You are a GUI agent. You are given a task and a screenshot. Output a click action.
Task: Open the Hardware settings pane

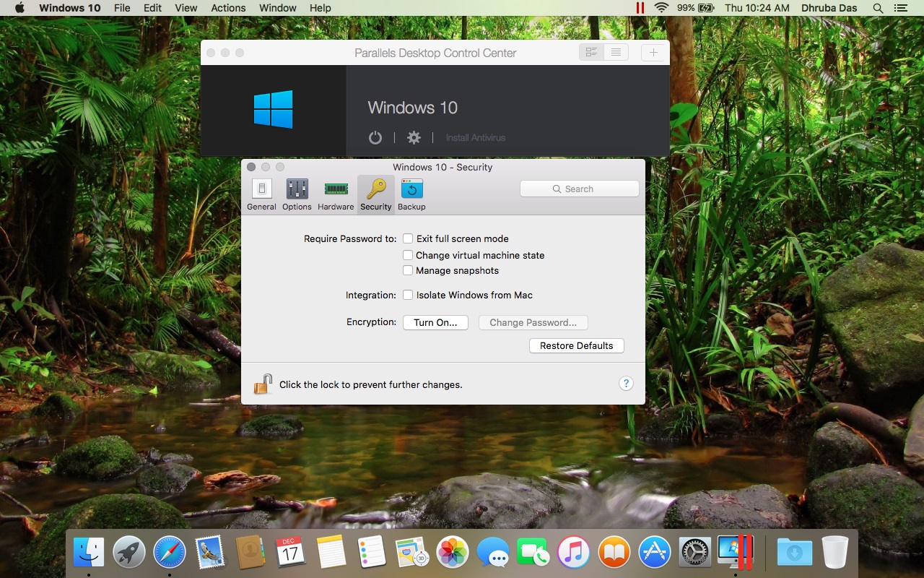336,195
